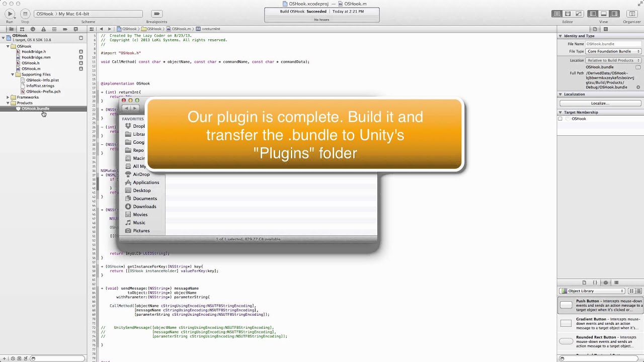
Task: Expand the Frameworks group
Action: coord(8,97)
